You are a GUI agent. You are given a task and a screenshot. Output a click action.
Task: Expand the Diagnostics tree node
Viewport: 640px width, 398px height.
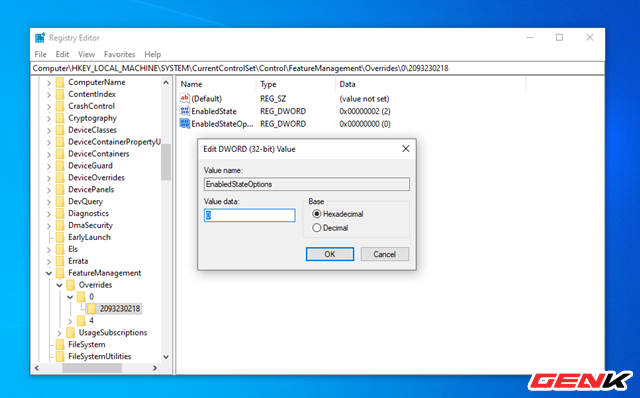49,214
